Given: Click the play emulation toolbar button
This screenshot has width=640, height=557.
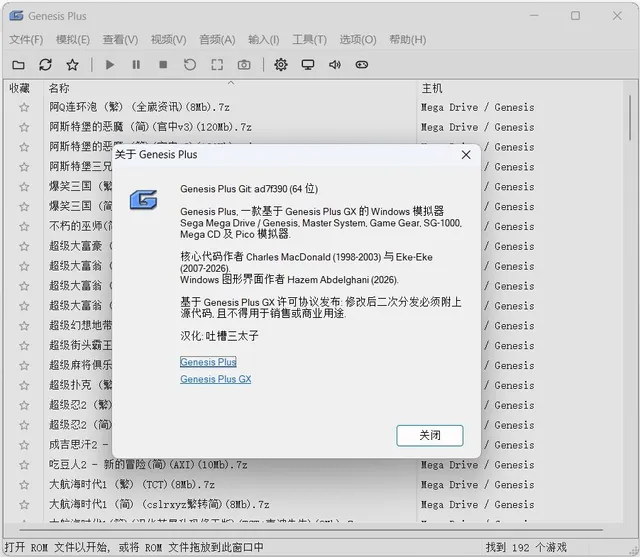Looking at the screenshot, I should point(109,65).
